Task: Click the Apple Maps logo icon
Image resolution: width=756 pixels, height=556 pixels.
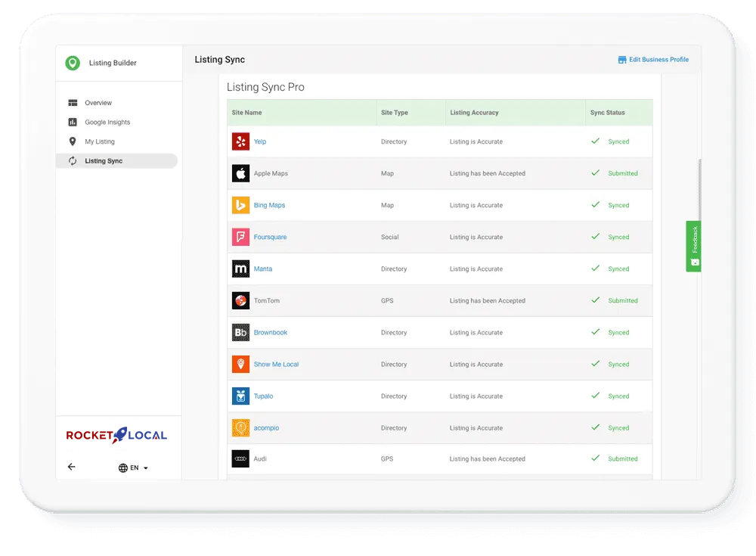Action: (240, 173)
